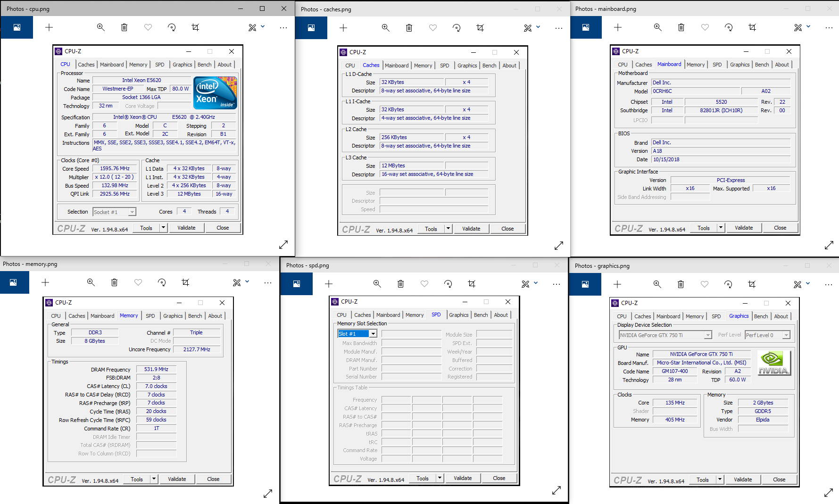The width and height of the screenshot is (839, 504).
Task: Enter fullscreen in graphics.png Photos window
Action: pyautogui.click(x=829, y=493)
